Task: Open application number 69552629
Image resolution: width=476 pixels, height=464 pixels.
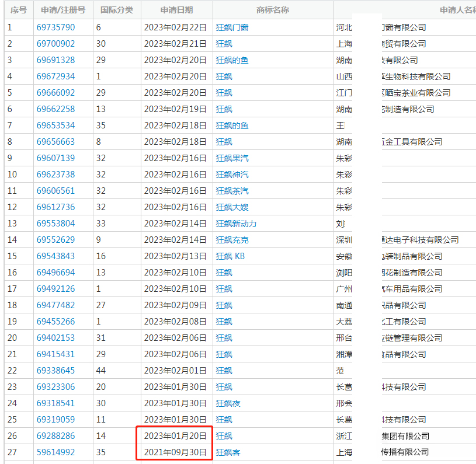Action: coord(55,240)
